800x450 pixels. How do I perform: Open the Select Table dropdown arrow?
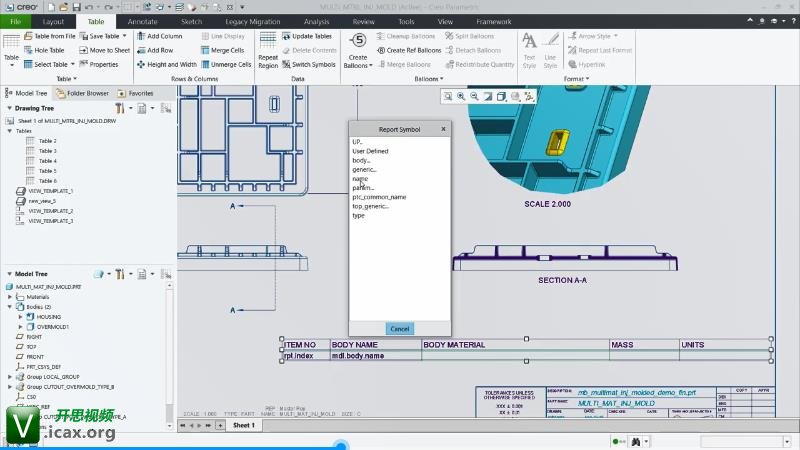(x=71, y=64)
